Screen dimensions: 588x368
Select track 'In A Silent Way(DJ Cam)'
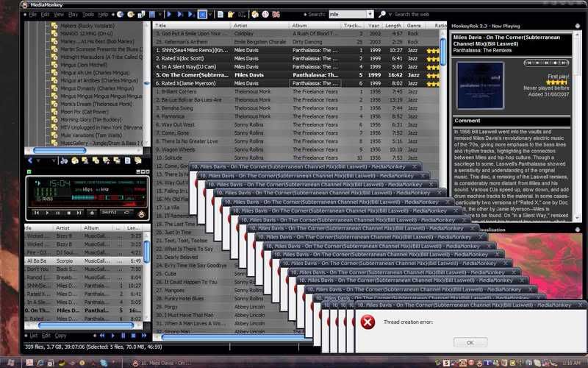(186, 67)
